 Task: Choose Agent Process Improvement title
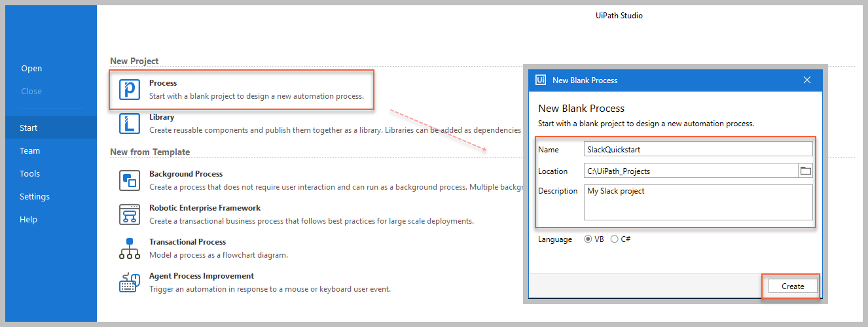tap(202, 276)
